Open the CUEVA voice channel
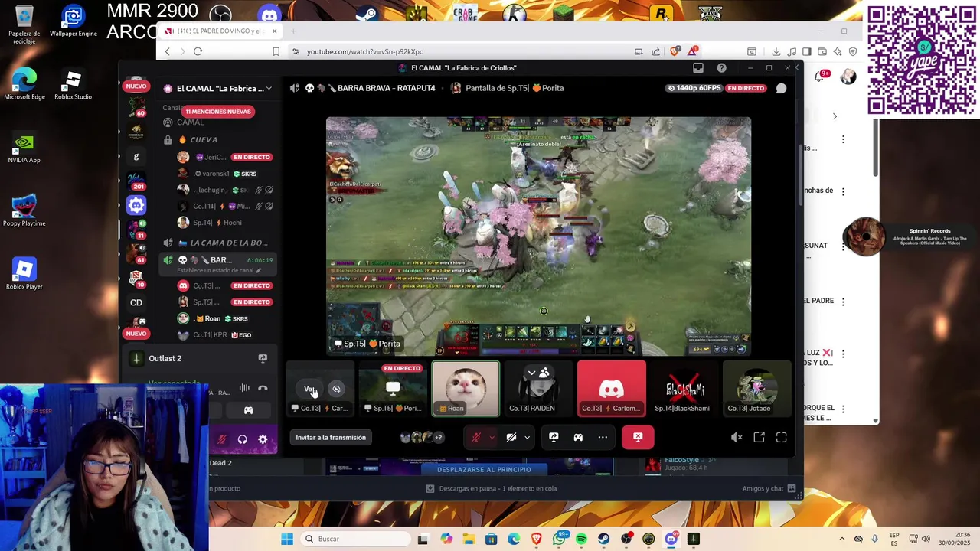 click(204, 139)
